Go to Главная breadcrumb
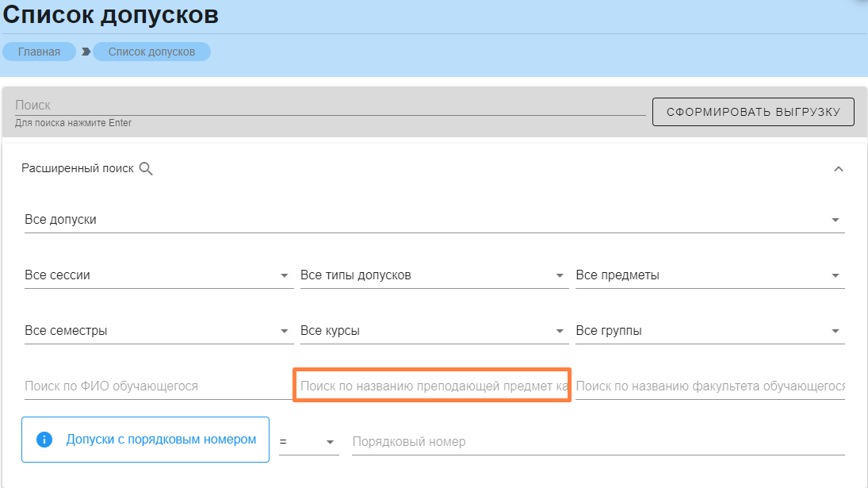 coord(40,52)
